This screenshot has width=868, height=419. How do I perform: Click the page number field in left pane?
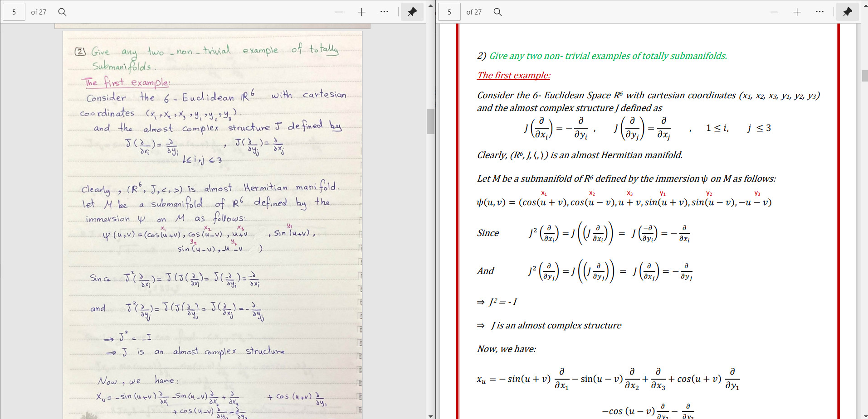click(x=14, y=12)
